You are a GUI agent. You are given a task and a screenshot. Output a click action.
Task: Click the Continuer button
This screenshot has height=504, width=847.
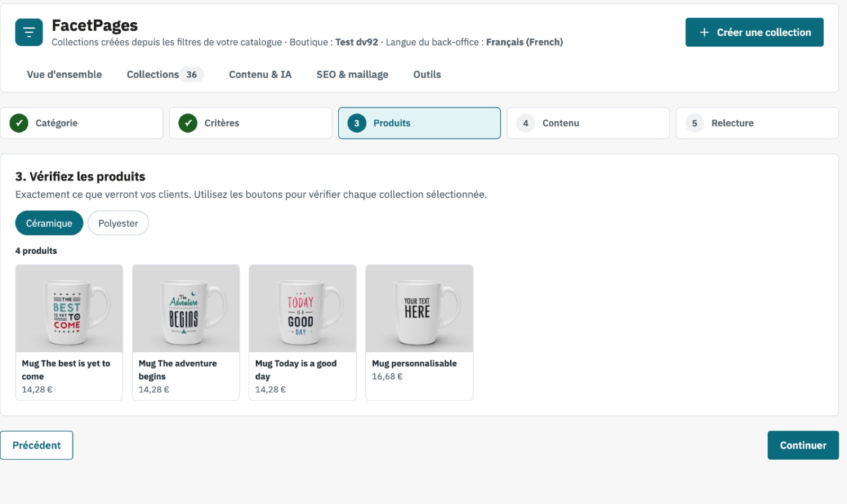pyautogui.click(x=803, y=445)
